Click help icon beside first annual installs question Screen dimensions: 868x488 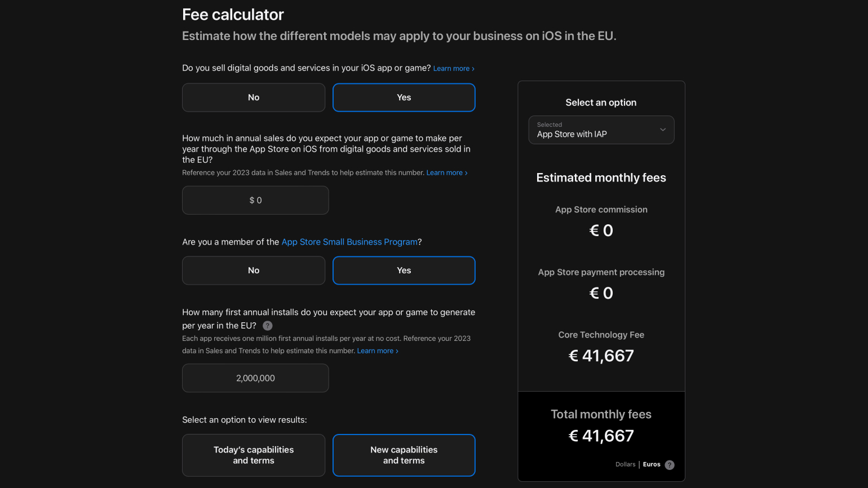(x=268, y=326)
